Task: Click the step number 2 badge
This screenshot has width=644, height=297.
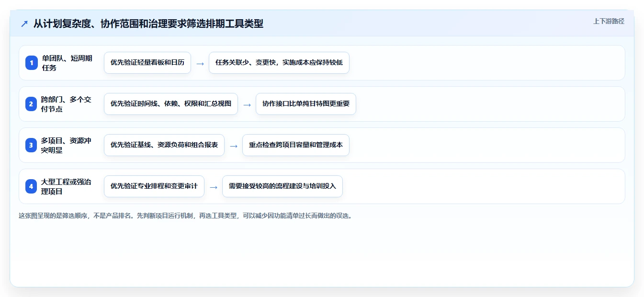Action: 31,104
